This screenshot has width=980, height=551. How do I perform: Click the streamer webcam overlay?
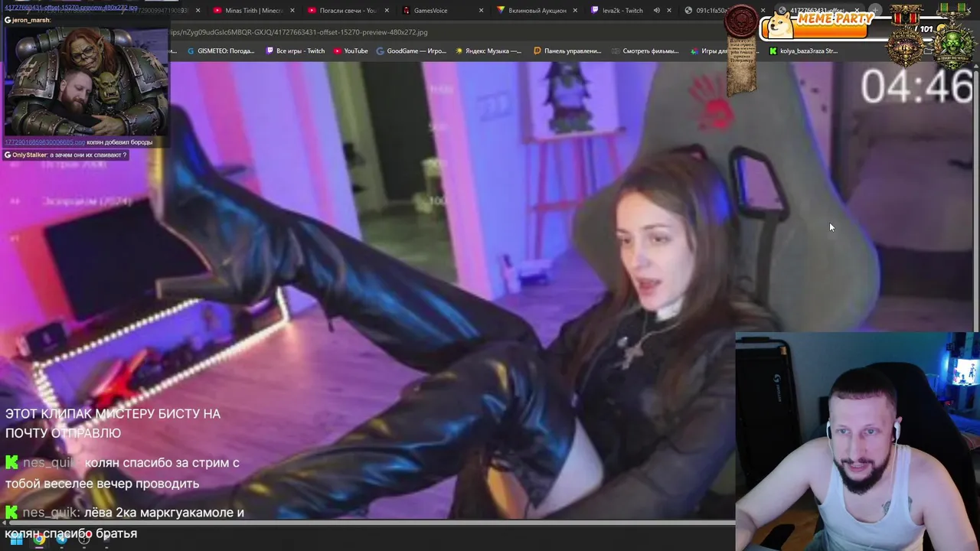point(857,442)
